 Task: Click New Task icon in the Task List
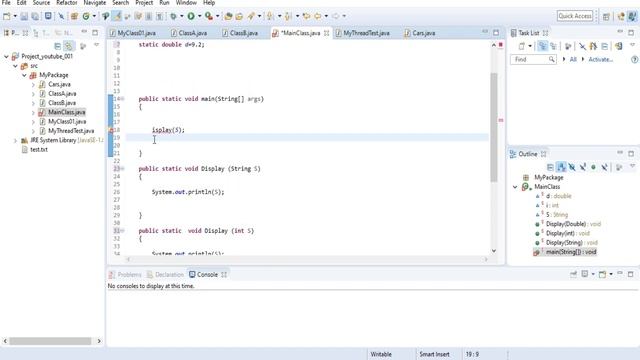(521, 46)
